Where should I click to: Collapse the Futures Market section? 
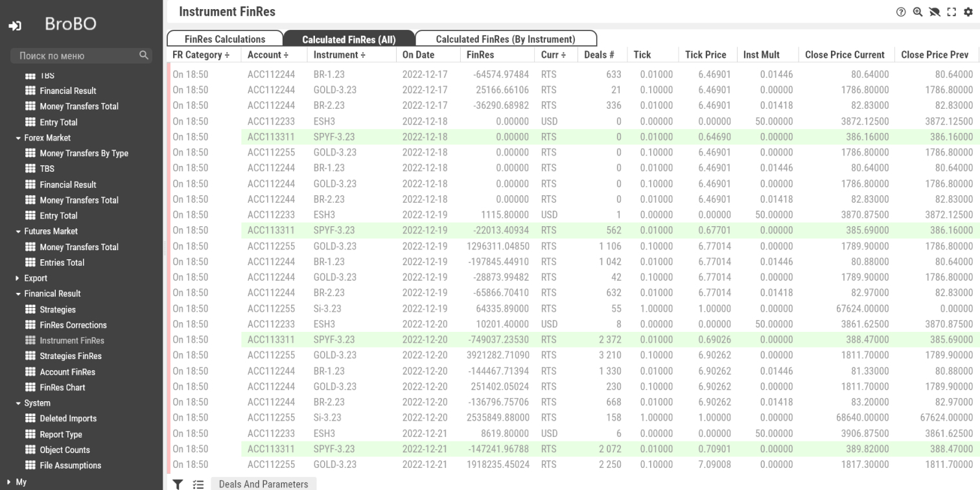18,231
